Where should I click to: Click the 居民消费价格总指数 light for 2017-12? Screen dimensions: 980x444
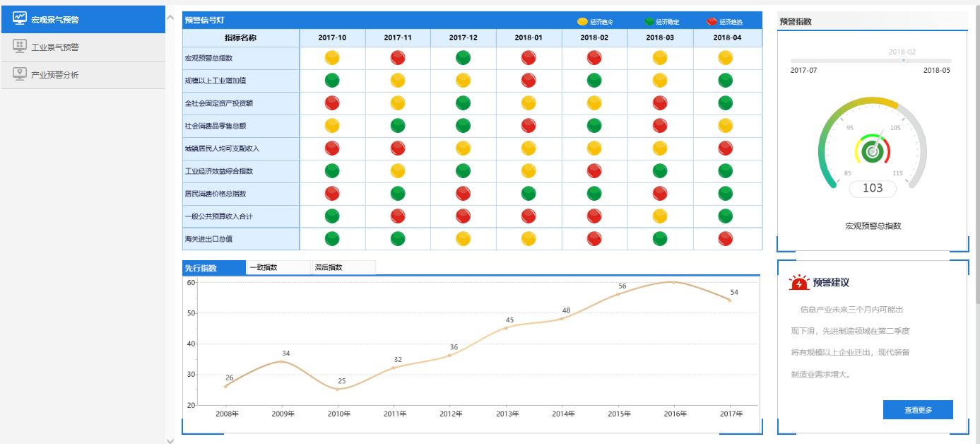coord(463,194)
